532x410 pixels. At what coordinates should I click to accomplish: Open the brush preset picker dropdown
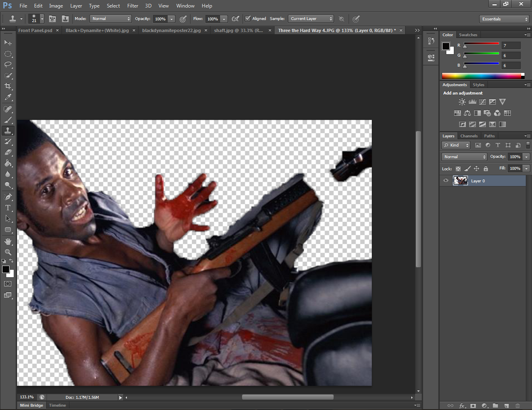coord(42,19)
